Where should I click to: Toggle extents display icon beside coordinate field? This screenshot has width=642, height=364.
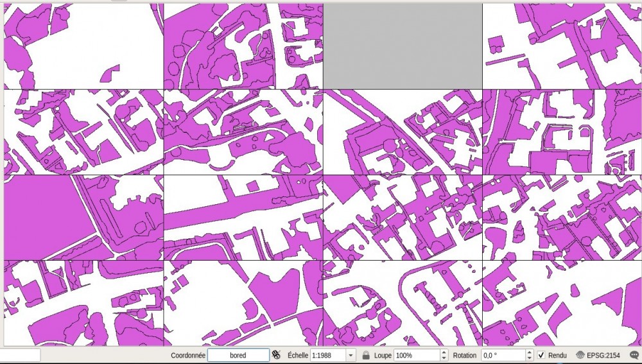(277, 355)
